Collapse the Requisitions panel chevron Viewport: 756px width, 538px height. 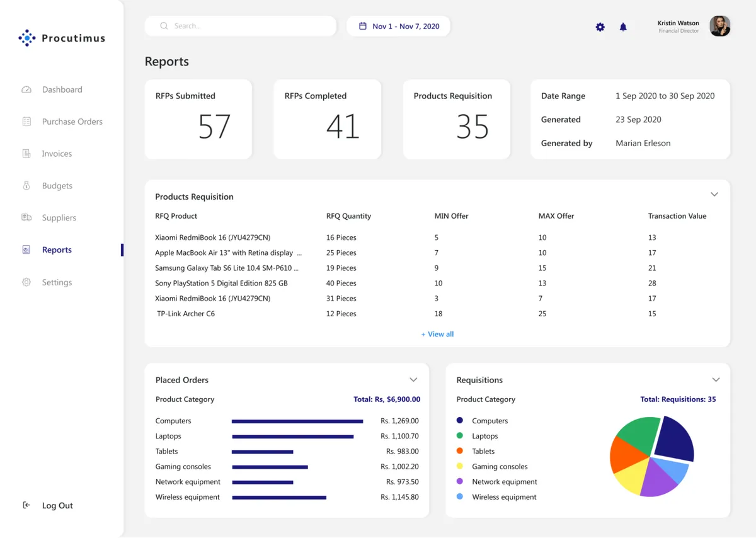tap(716, 380)
